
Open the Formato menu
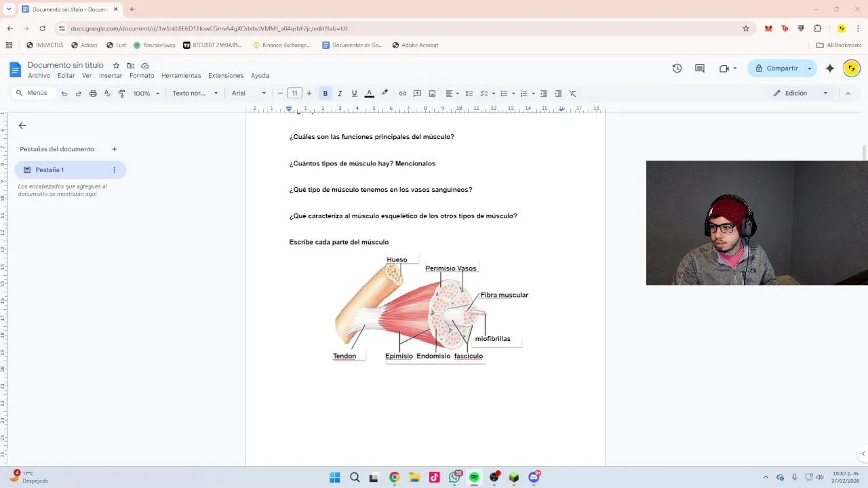pyautogui.click(x=142, y=76)
